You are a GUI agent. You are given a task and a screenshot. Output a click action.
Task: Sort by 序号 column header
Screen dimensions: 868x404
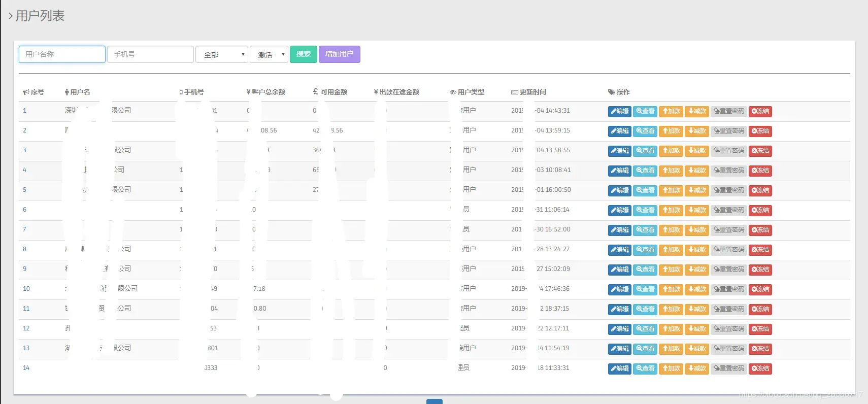tap(34, 92)
